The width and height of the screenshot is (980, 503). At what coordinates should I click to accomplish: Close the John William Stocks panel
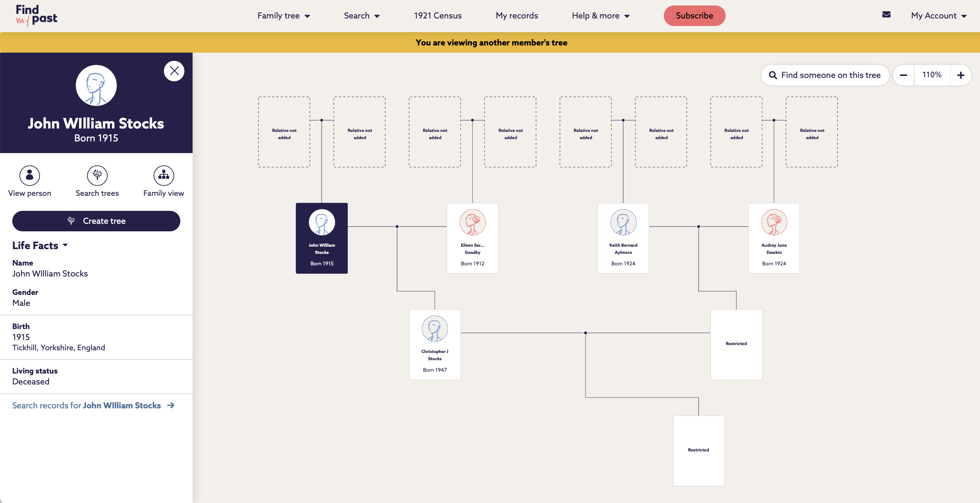tap(174, 71)
